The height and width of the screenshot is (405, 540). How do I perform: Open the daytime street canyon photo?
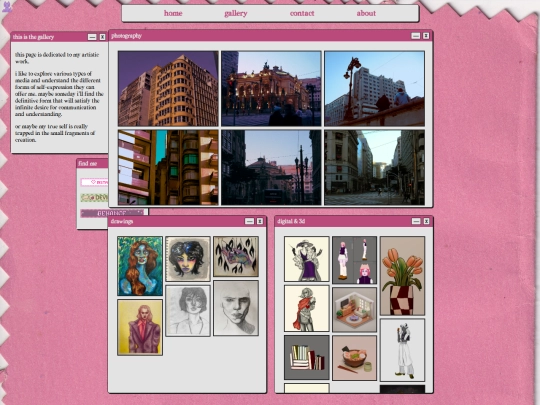(x=374, y=167)
